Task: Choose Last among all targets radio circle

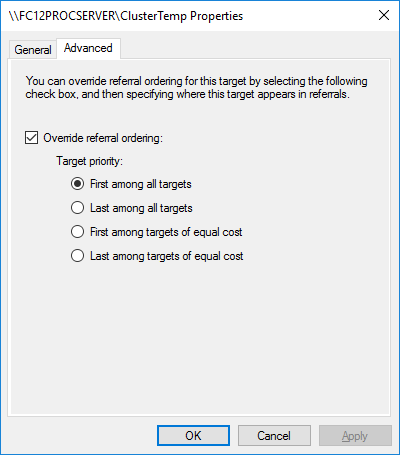Action: [x=77, y=208]
